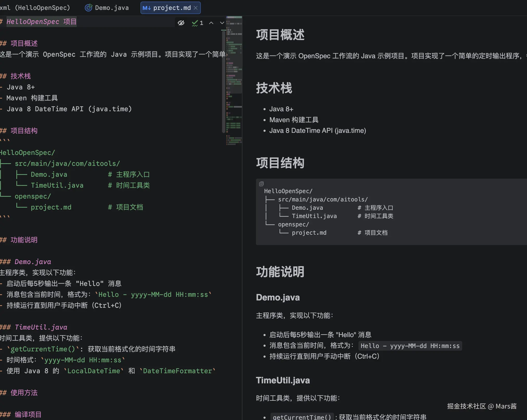Click 'Hello - yyyy-MM-dd HH:mm:ss' inline code in preview
Screen dimensions: 527x420
coord(410,346)
